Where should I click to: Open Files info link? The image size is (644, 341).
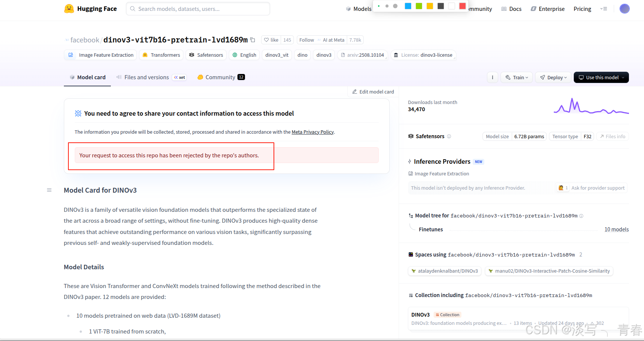pos(612,136)
